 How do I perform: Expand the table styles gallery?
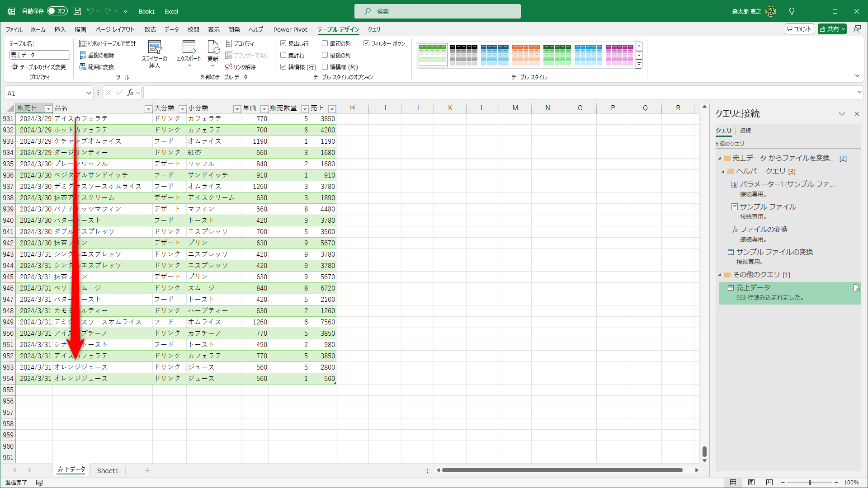(639, 65)
